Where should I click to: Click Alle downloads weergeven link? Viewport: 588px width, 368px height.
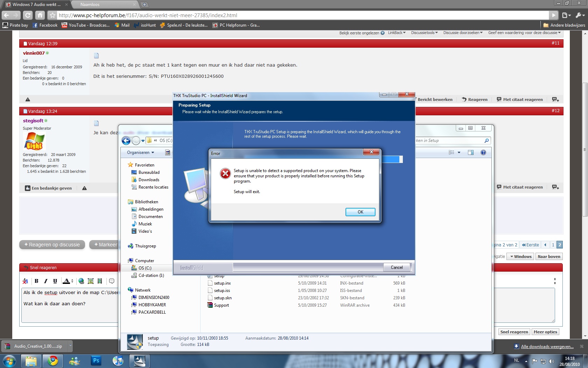[x=547, y=347]
